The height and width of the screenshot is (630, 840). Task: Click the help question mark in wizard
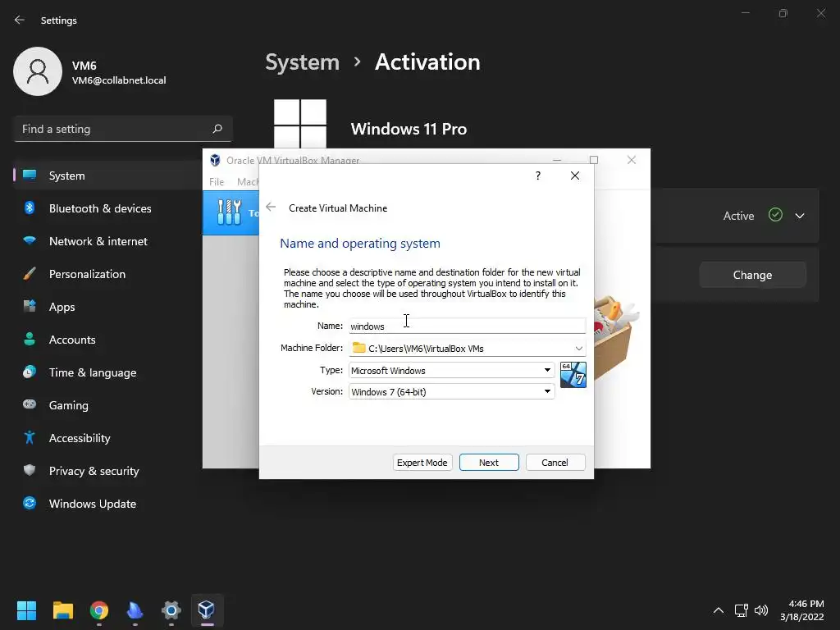coord(538,176)
